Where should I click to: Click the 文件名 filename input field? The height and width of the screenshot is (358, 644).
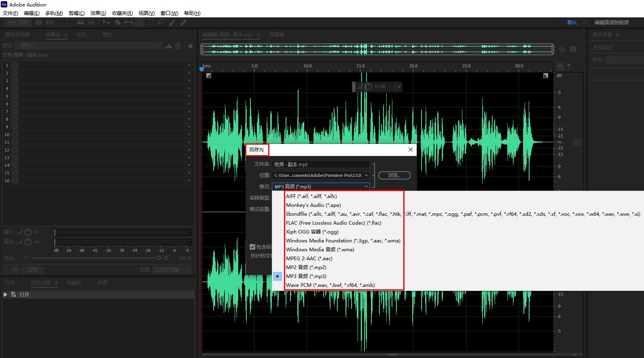point(321,164)
